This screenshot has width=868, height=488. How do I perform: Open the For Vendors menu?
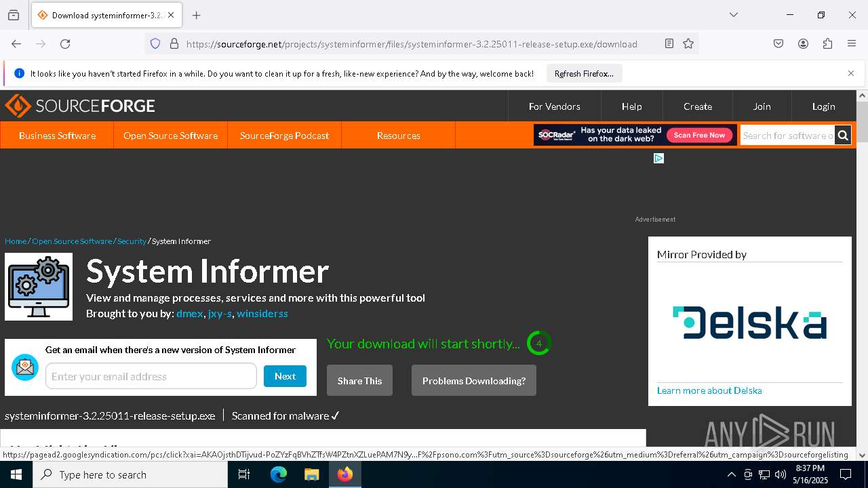point(555,106)
